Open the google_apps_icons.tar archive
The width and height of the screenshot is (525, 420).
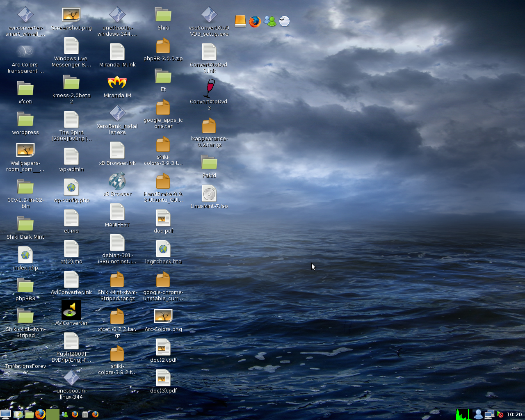click(163, 107)
